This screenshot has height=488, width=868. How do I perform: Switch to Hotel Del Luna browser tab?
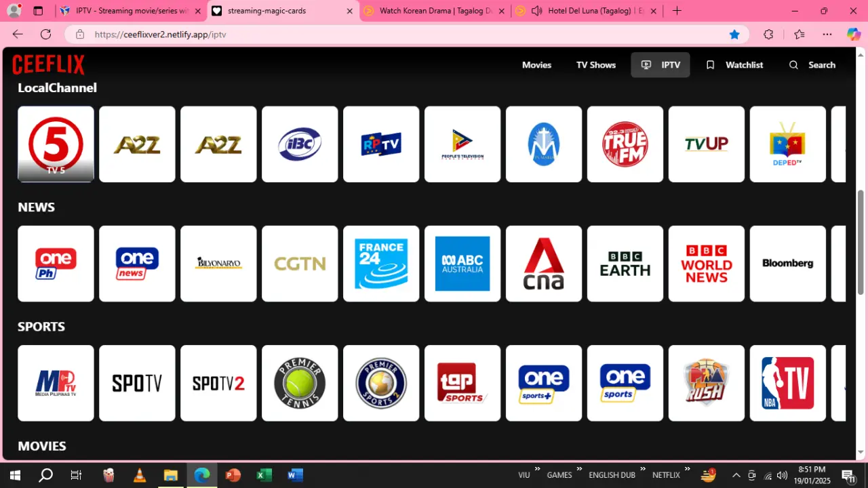tap(587, 11)
